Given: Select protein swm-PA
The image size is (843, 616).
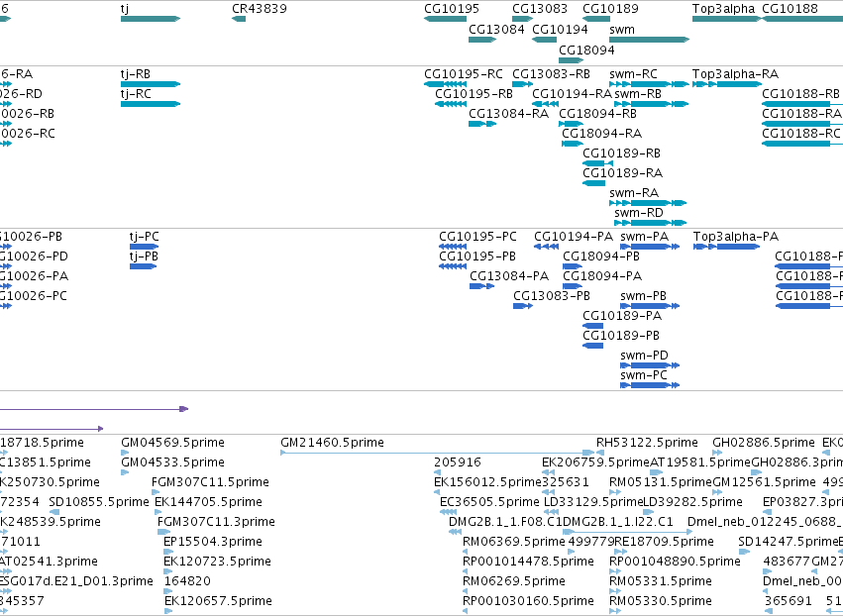Looking at the screenshot, I should coord(644,237).
